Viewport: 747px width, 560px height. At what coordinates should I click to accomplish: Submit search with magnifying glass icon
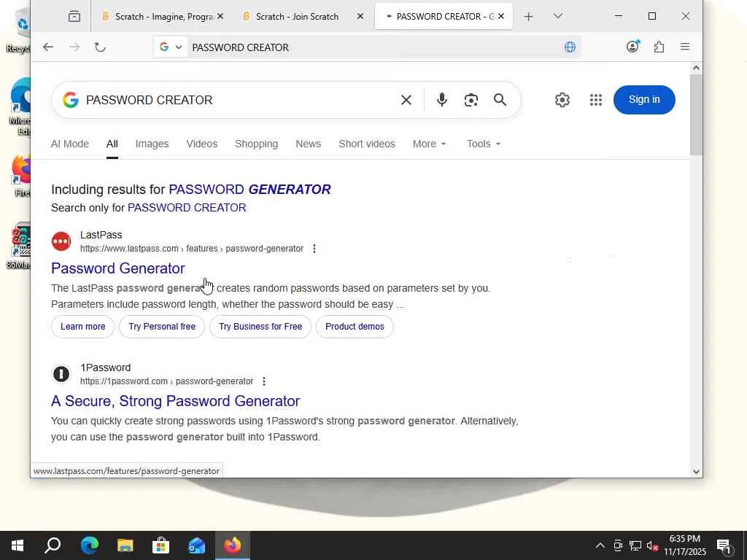coord(500,100)
